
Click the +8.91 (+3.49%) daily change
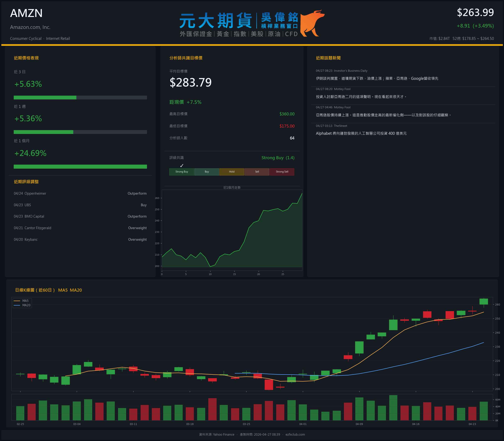tap(475, 26)
